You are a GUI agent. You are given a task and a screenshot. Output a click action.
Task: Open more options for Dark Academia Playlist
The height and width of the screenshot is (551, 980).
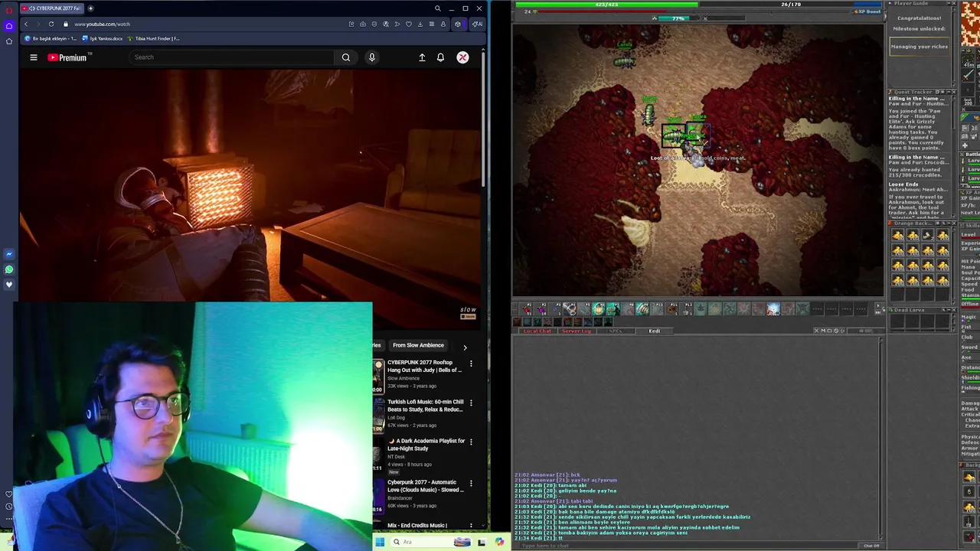click(x=471, y=442)
